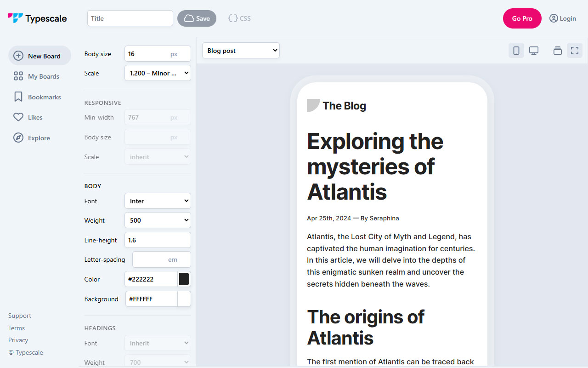Open browser frame preview mode

(x=557, y=50)
